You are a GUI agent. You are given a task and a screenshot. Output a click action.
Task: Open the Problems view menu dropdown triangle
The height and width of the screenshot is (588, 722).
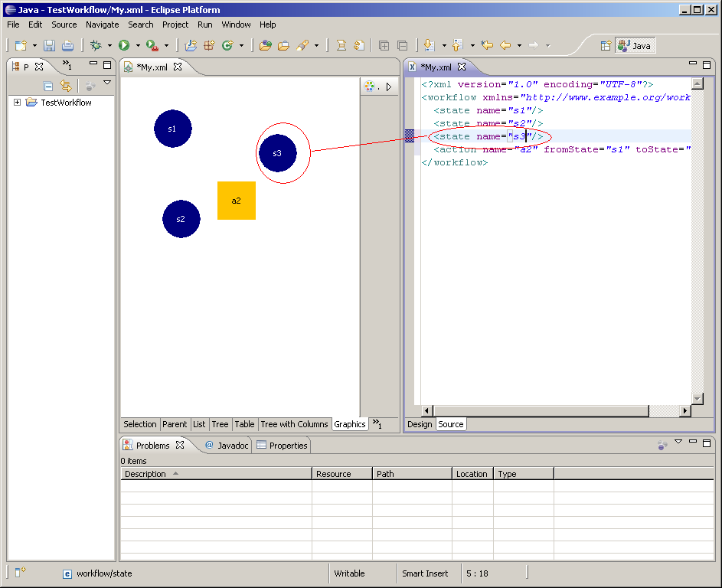pos(678,442)
